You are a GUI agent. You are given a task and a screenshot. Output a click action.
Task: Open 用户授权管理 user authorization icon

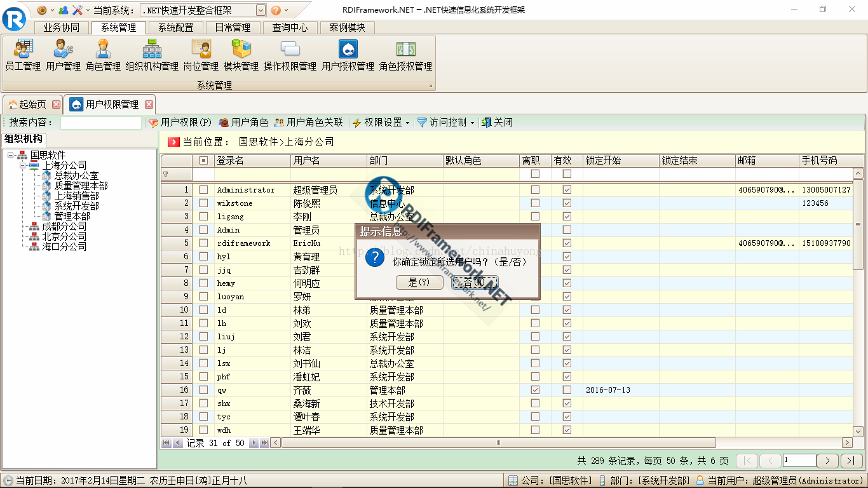click(x=348, y=55)
